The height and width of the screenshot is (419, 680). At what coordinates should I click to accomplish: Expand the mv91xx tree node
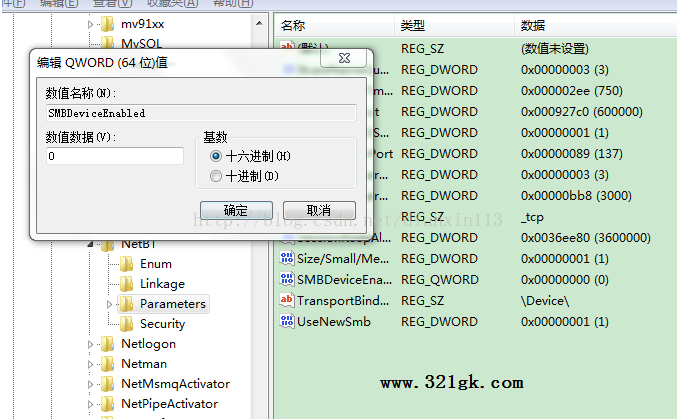90,24
